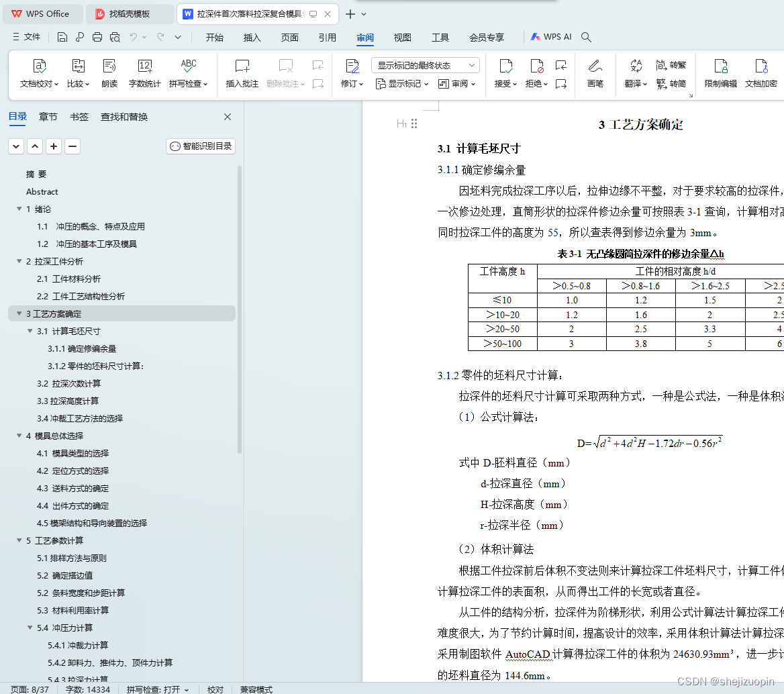This screenshot has width=784, height=694.
Task: Click the print icon in quick toolbar
Action: 97,37
